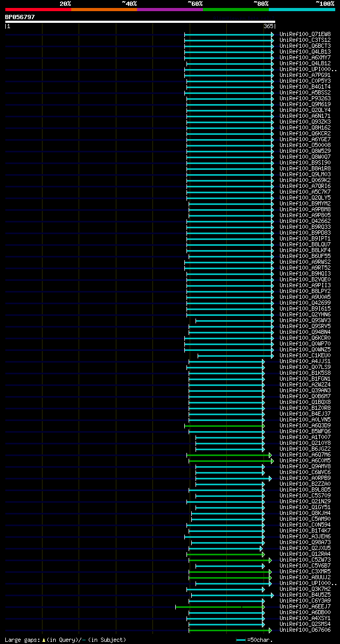Click the white query sequence ruler bar
The height and width of the screenshot is (644, 340).
coord(140,22)
